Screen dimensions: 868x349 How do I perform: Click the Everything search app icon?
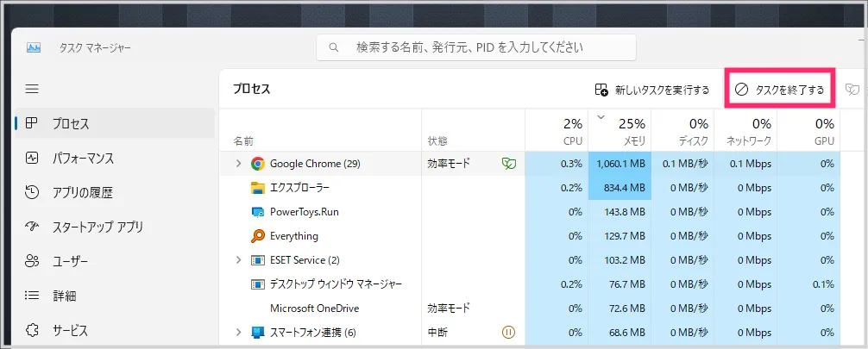(257, 236)
